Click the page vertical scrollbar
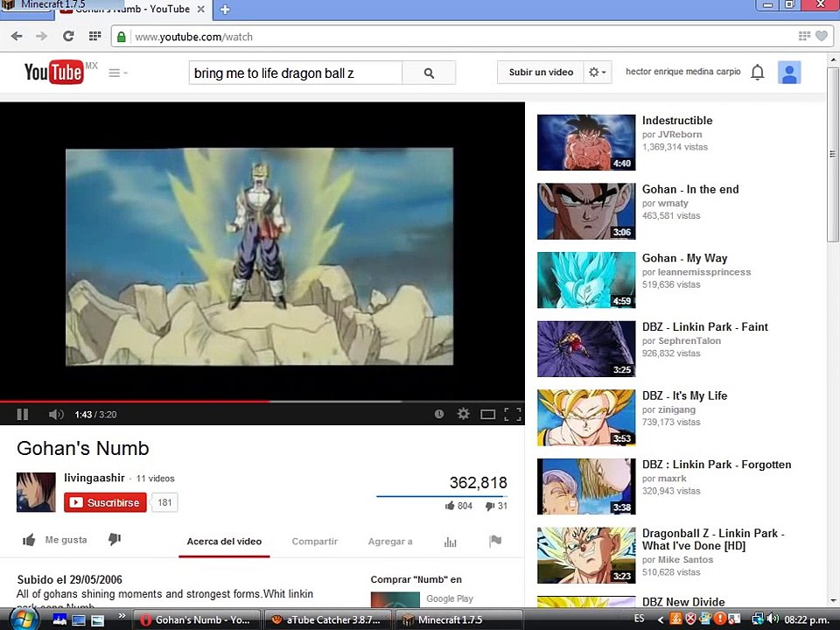This screenshot has width=840, height=630. 833,156
